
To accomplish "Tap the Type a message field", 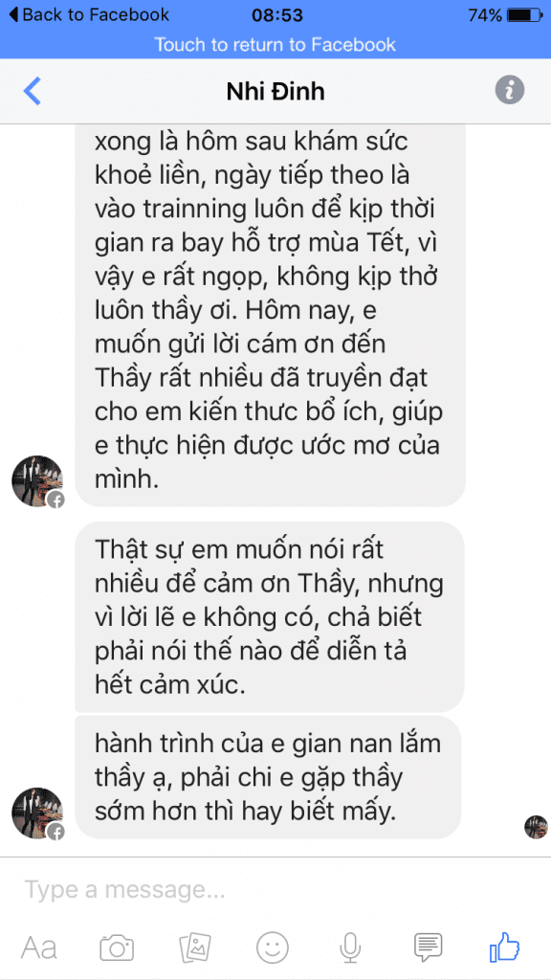I will pos(275,889).
